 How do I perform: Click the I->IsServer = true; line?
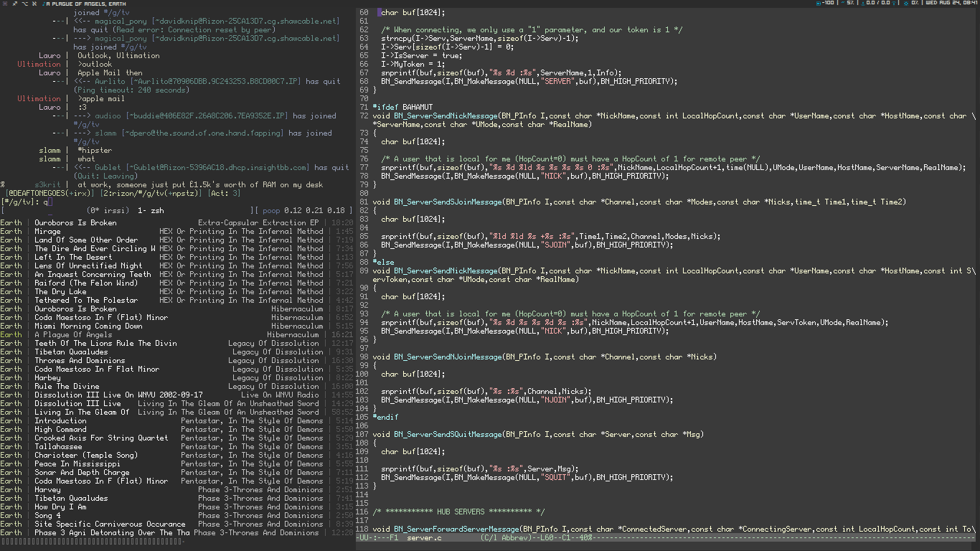[422, 56]
